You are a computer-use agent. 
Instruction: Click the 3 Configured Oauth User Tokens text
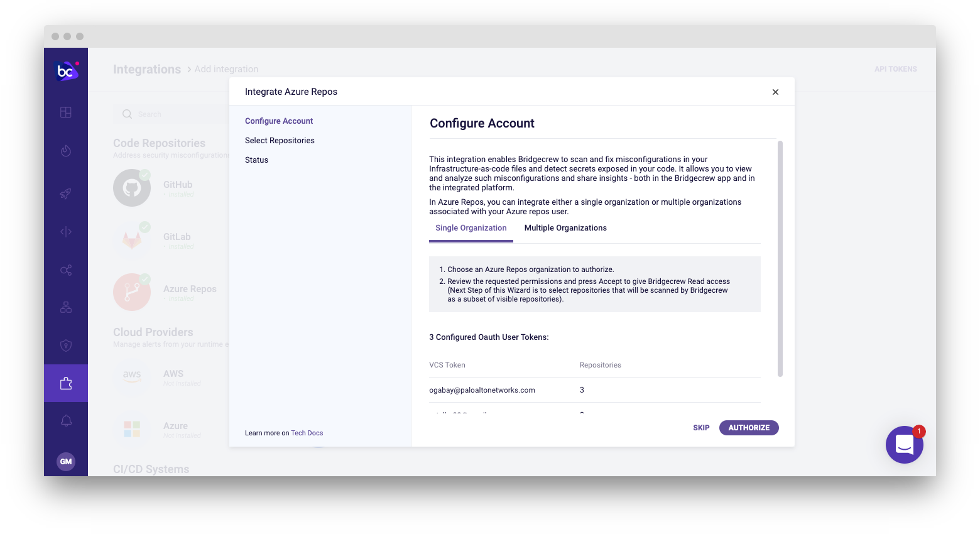click(x=489, y=337)
